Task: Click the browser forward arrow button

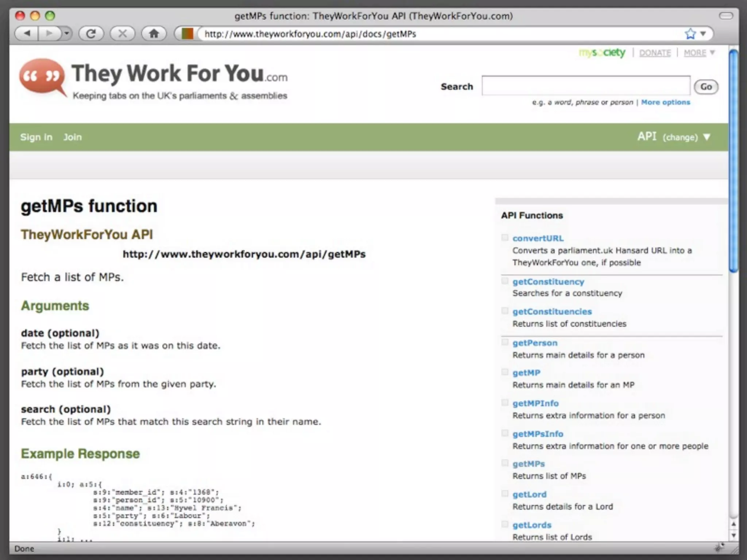Action: pos(49,34)
